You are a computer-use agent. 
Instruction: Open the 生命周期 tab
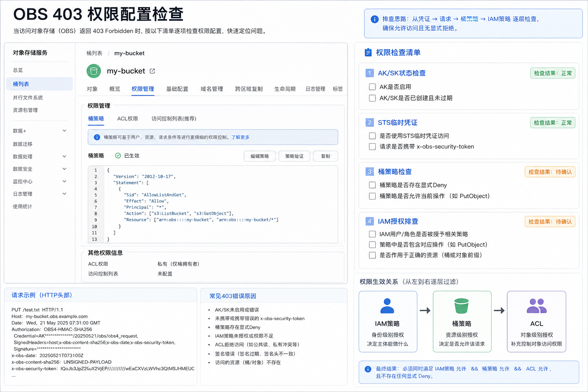pyautogui.click(x=285, y=89)
